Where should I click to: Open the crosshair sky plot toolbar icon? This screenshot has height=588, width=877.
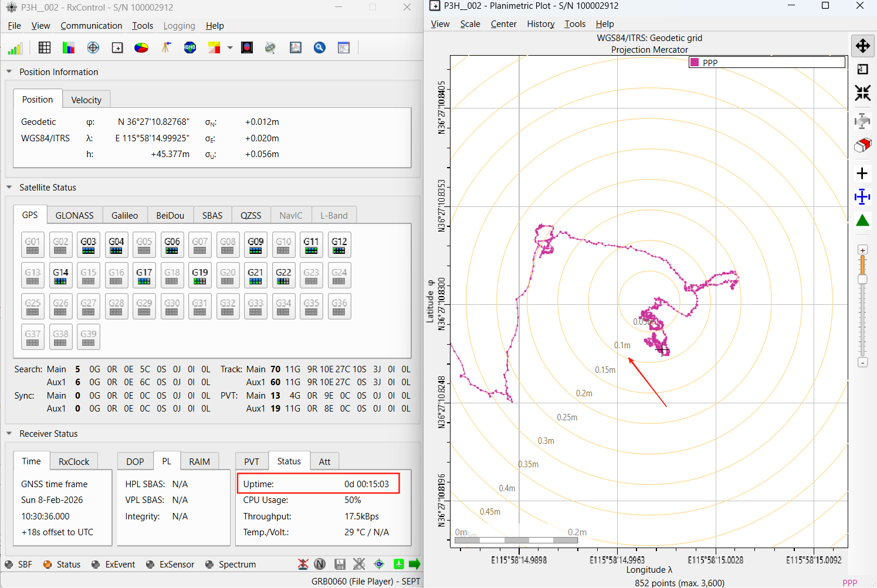coord(93,48)
